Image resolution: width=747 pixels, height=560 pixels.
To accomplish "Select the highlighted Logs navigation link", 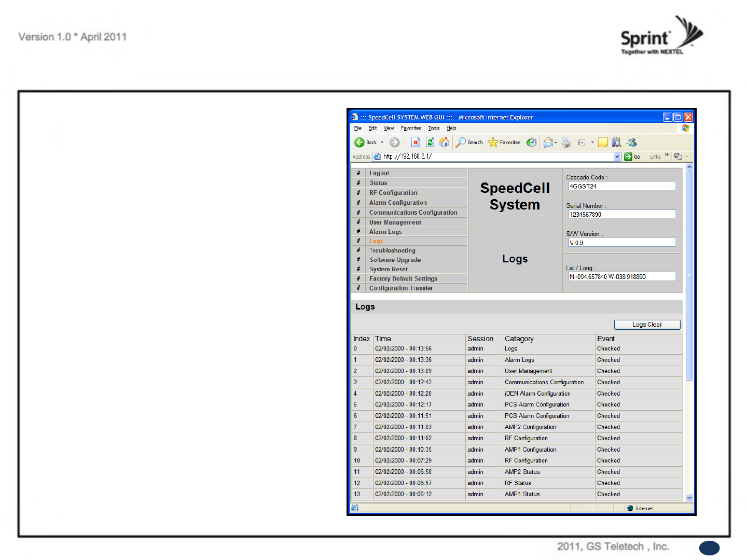I will tap(376, 241).
